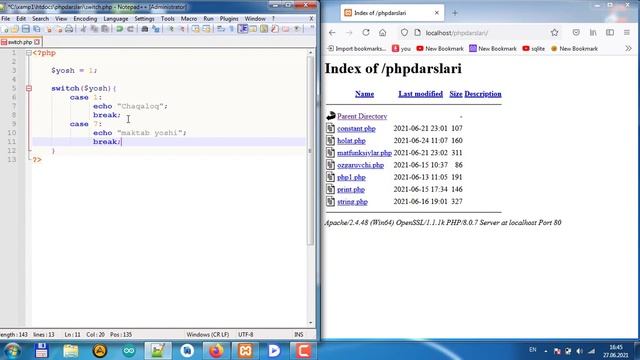
Task: Open the Windows Start button
Action: (12, 351)
